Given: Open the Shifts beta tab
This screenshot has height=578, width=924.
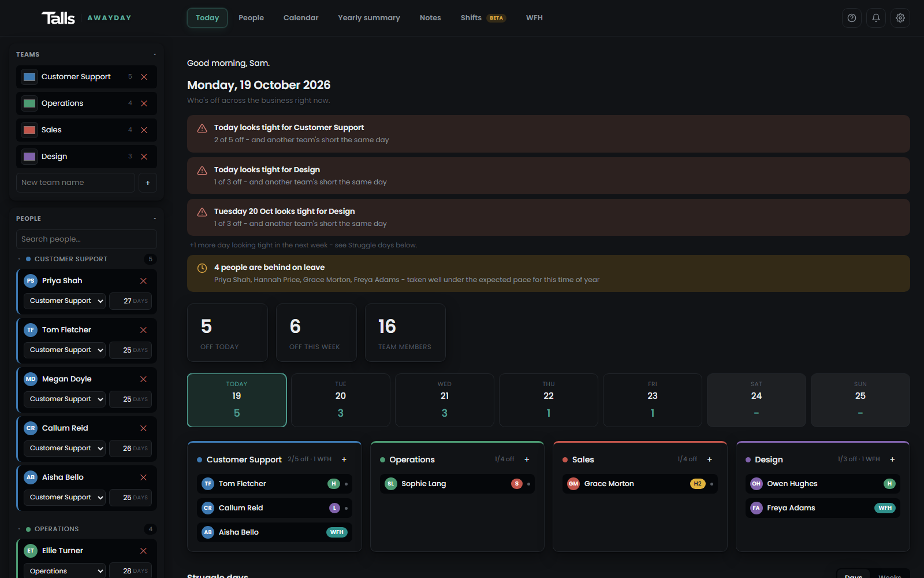Looking at the screenshot, I should 483,18.
